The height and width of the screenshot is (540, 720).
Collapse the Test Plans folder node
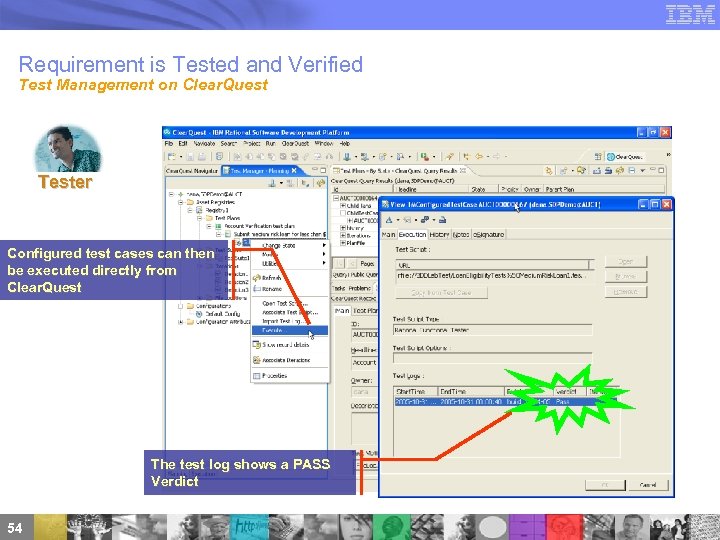click(199, 218)
